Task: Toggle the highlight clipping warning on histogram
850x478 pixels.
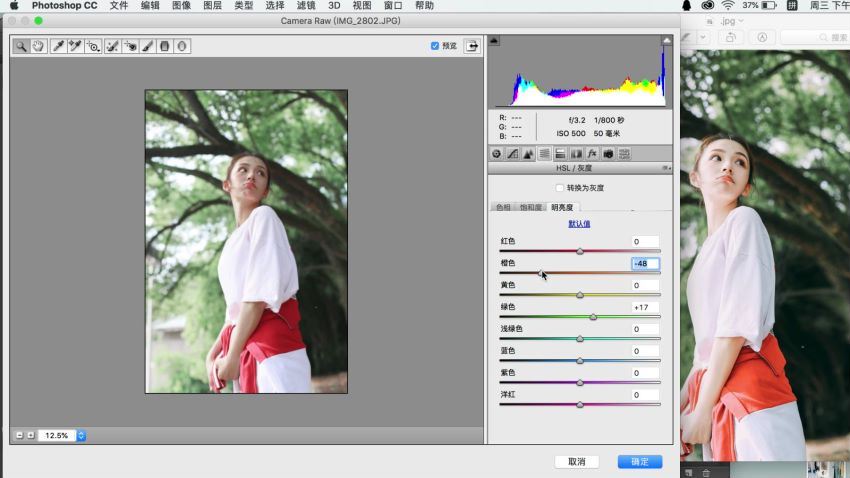Action: (x=666, y=41)
